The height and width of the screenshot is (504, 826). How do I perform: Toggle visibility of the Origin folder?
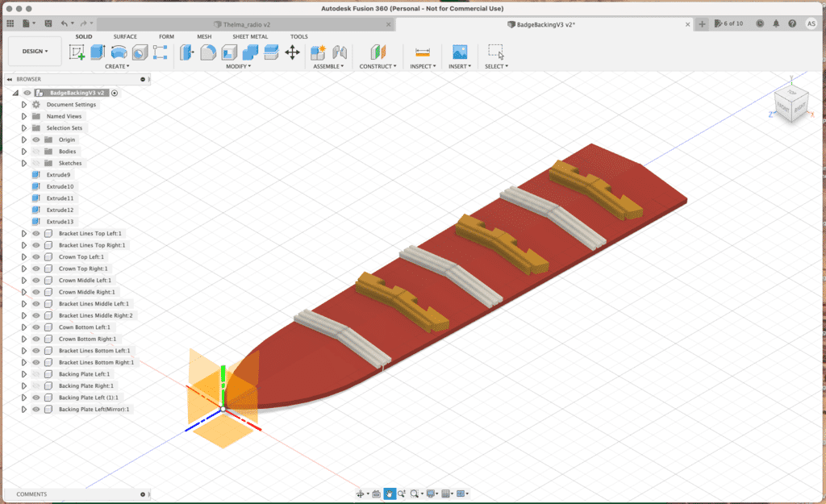(36, 140)
